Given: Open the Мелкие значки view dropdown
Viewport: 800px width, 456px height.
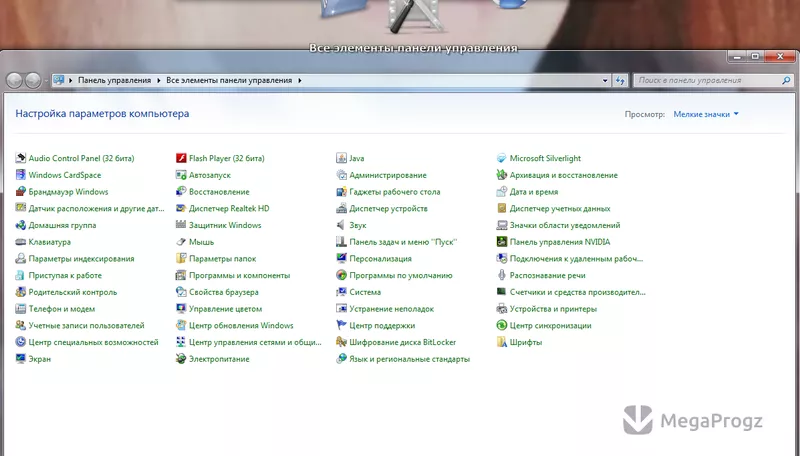Looking at the screenshot, I should click(706, 114).
